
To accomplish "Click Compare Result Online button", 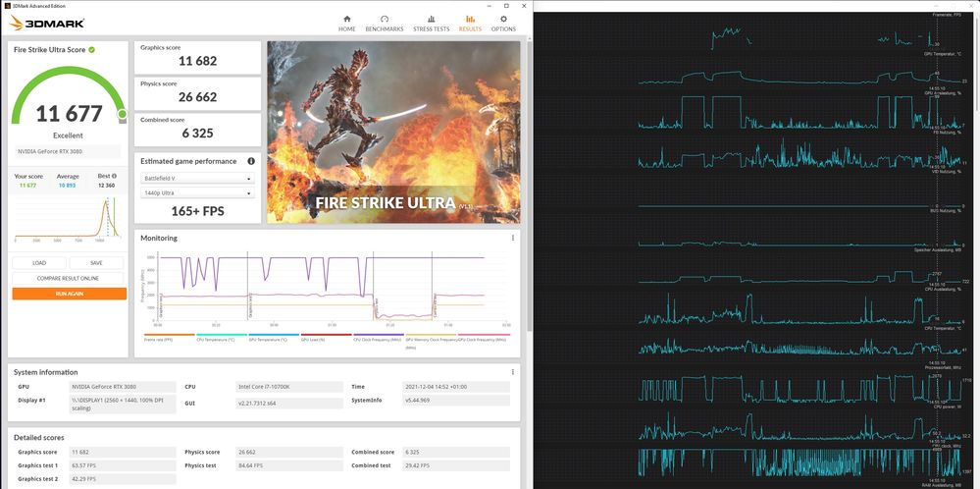I will point(69,278).
